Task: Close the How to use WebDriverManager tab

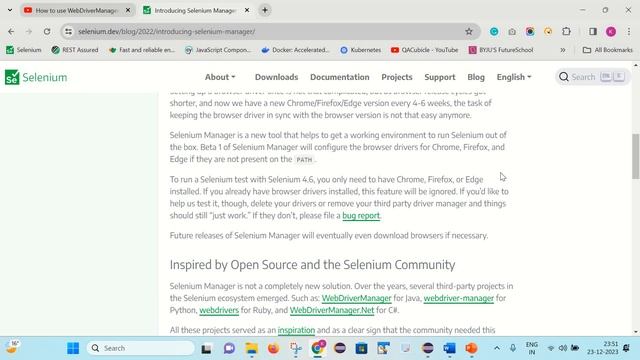Action: coord(128,10)
